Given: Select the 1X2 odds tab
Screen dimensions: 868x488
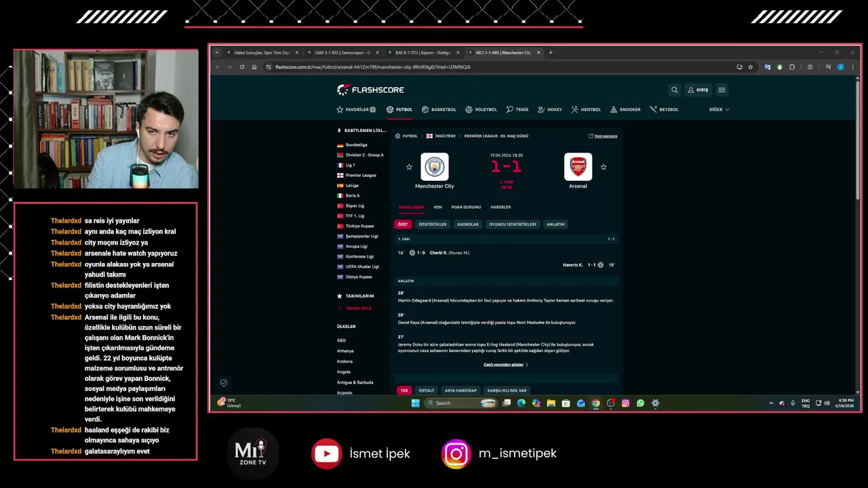Looking at the screenshot, I should point(404,390).
